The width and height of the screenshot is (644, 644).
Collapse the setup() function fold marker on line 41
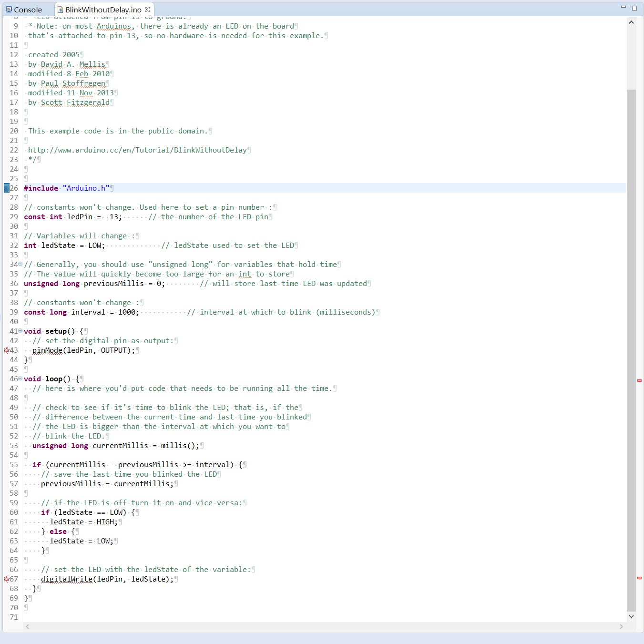pos(20,331)
